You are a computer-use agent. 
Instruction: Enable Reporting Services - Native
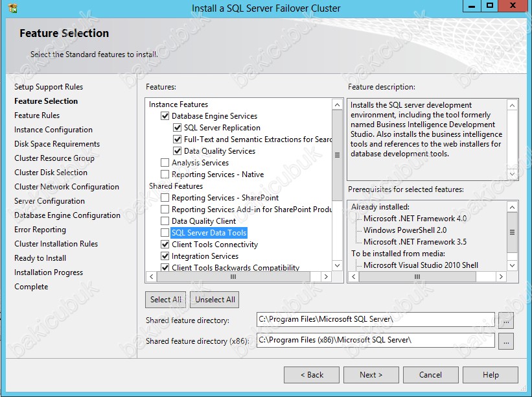click(165, 174)
